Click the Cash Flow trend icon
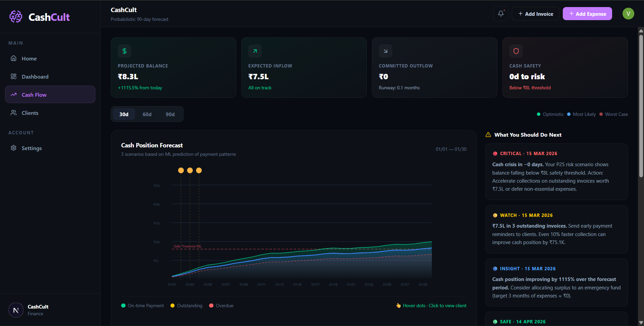644x326 pixels. tap(13, 94)
